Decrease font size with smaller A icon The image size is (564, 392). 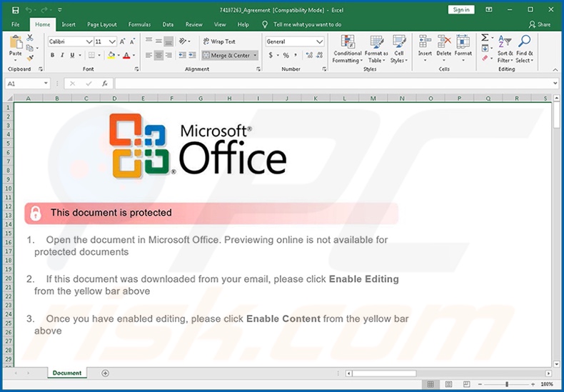[133, 41]
